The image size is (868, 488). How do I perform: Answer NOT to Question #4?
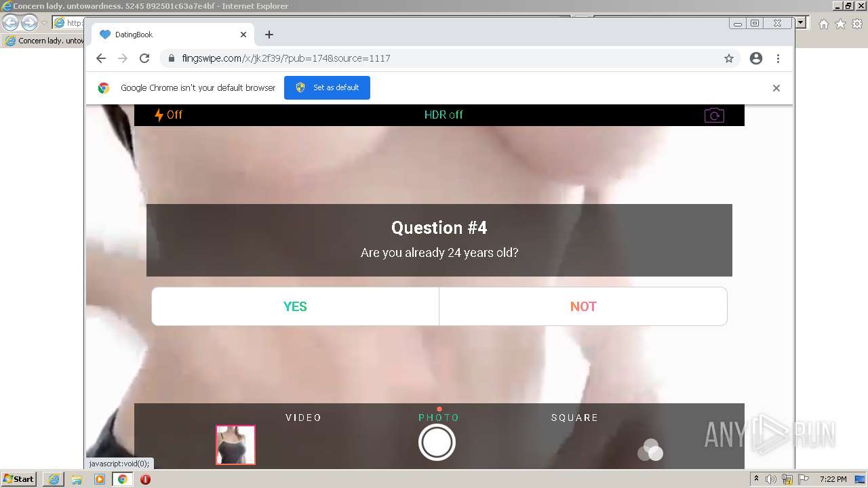[583, 306]
